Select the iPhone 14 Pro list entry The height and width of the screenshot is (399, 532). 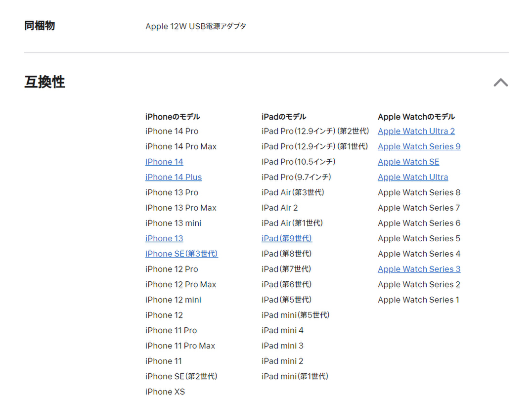click(172, 131)
